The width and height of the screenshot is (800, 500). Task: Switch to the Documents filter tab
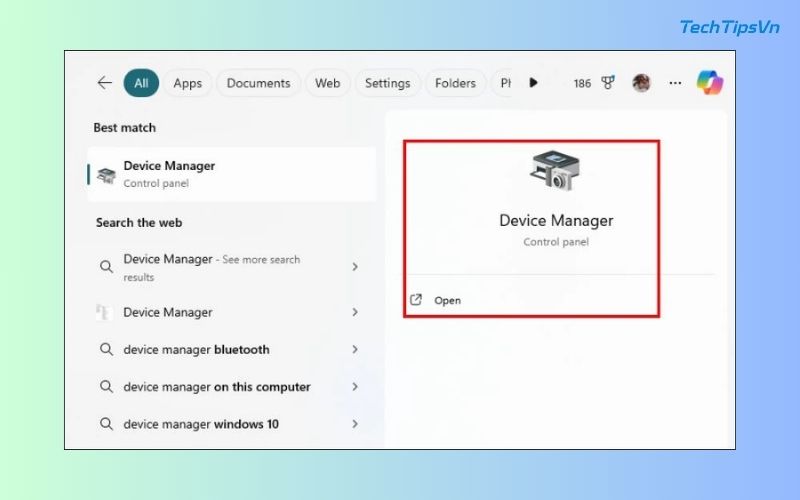[x=258, y=83]
